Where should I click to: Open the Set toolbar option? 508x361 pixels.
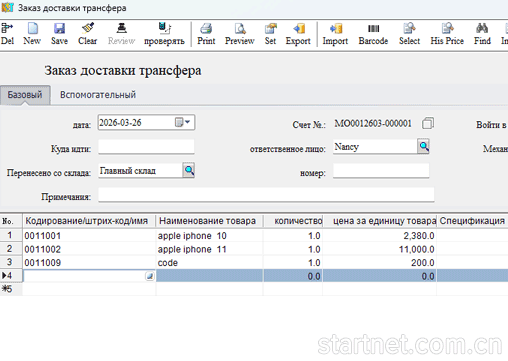270,33
